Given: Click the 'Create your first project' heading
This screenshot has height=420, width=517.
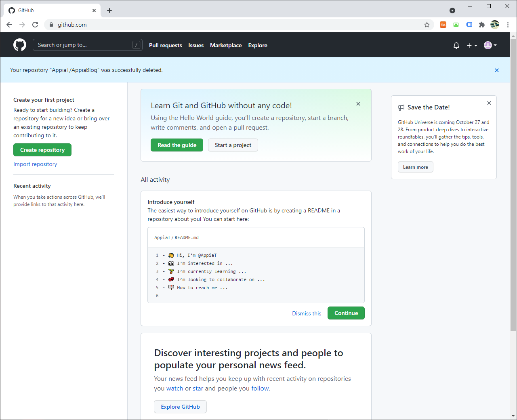Looking at the screenshot, I should [44, 100].
